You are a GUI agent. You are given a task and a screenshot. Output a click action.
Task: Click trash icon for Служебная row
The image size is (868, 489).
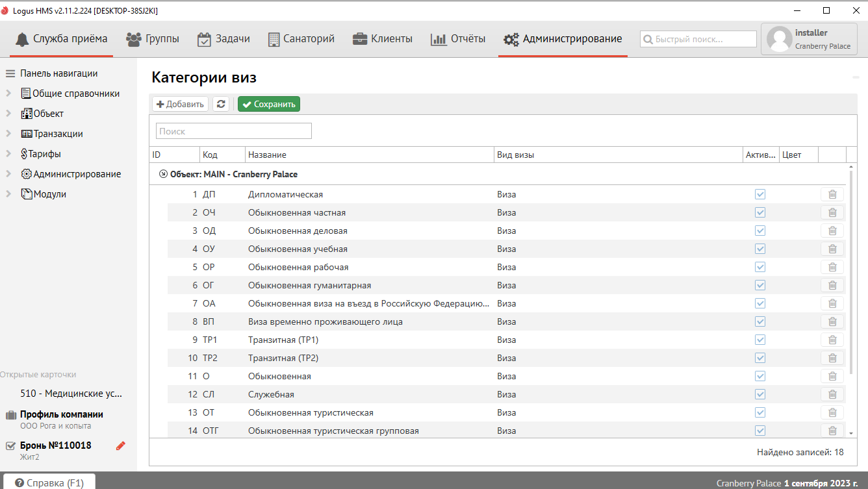[832, 394]
